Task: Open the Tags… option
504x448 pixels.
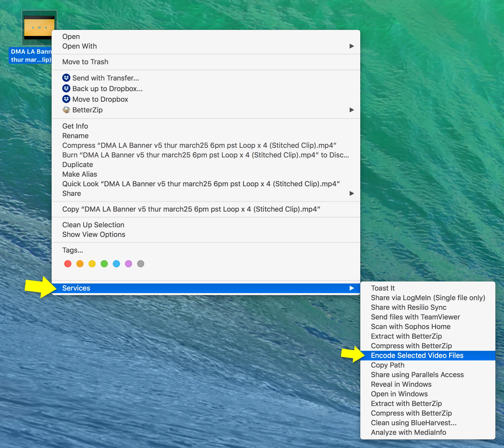Action: [73, 250]
